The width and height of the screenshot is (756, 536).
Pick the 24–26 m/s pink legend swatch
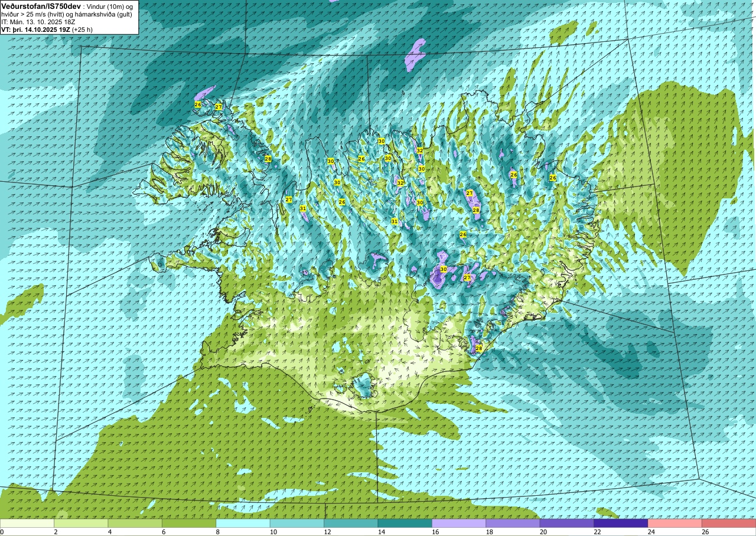[x=675, y=523]
